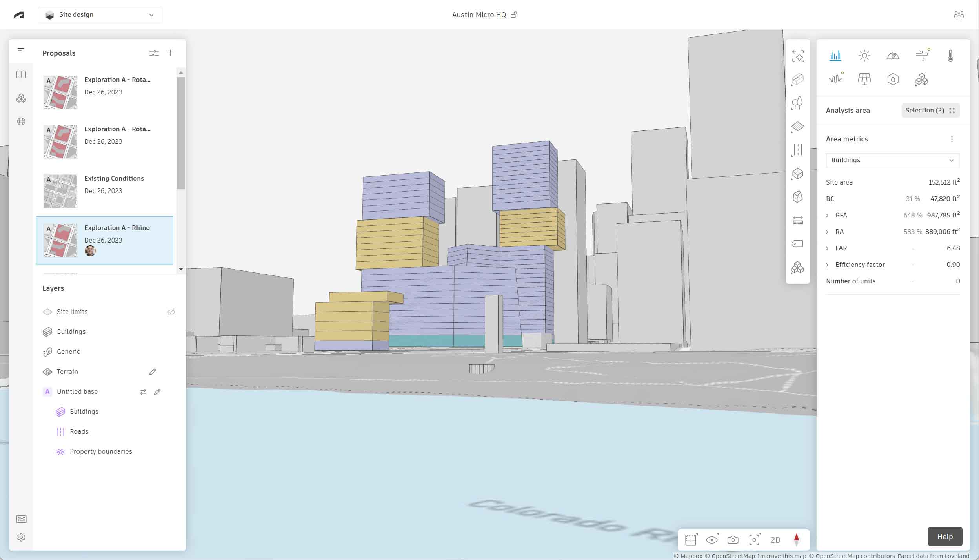
Task: Click the Exploration A - Rhino thumbnail
Action: tap(61, 240)
